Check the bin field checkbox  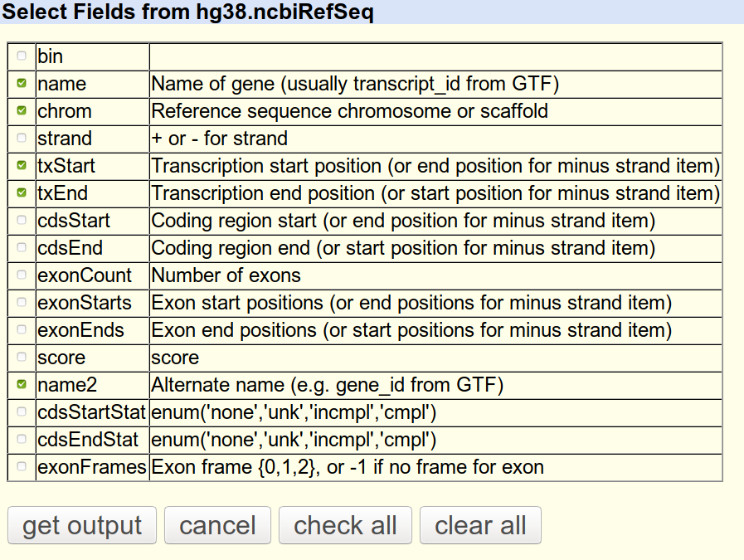22,56
